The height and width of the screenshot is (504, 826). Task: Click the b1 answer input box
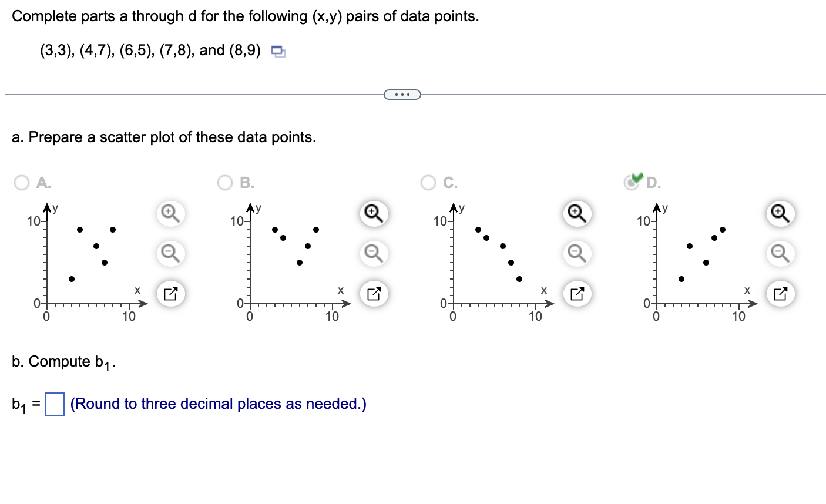coord(54,404)
